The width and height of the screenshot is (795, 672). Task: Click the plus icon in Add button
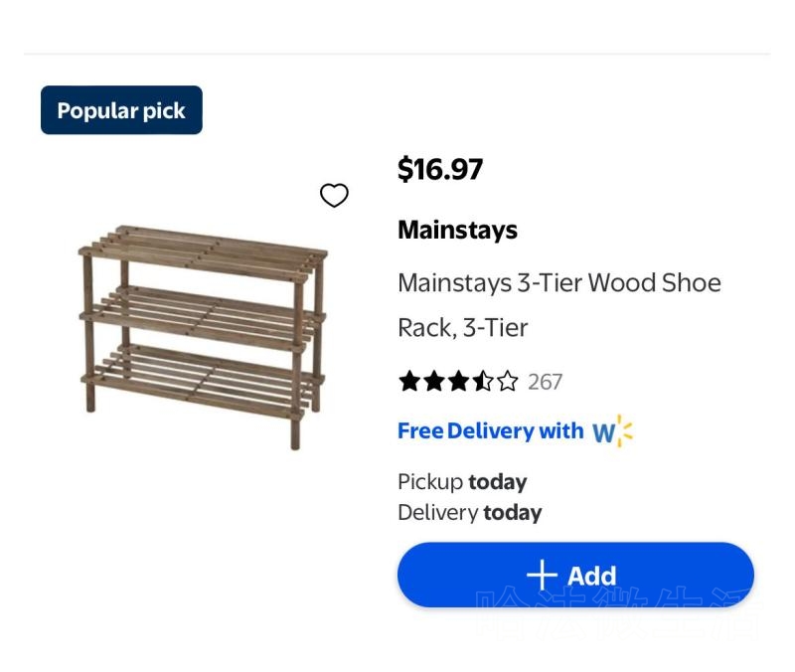pos(542,576)
